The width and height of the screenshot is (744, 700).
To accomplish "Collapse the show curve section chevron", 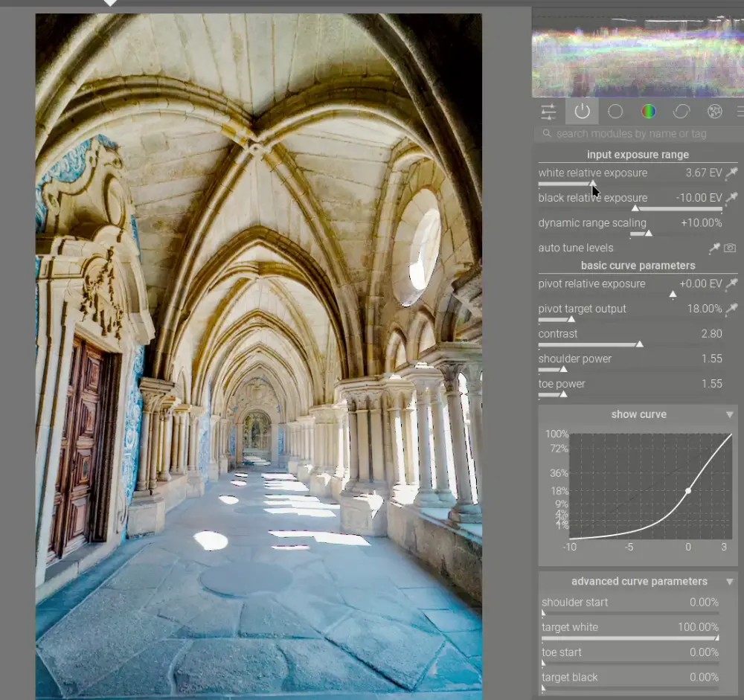I will 730,414.
